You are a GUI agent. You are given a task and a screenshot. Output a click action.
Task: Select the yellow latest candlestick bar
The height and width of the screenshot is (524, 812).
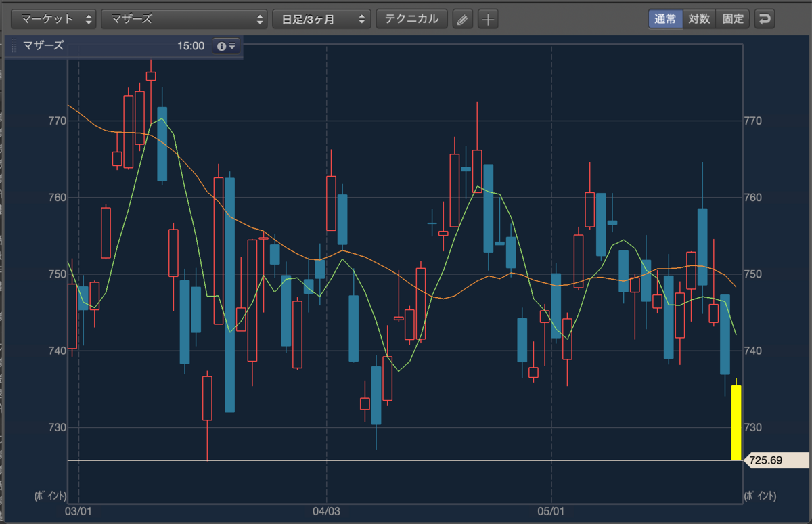point(736,422)
